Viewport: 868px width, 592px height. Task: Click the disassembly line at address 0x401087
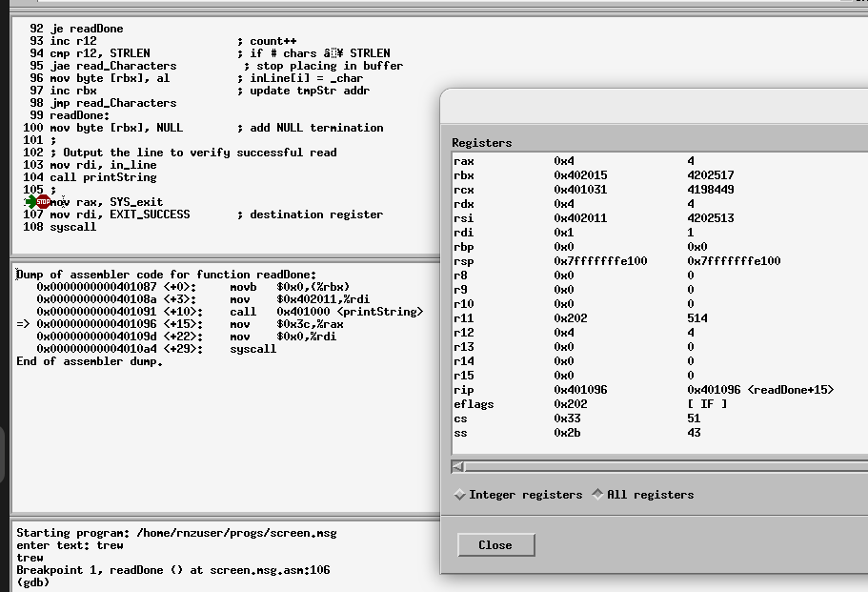[x=193, y=287]
